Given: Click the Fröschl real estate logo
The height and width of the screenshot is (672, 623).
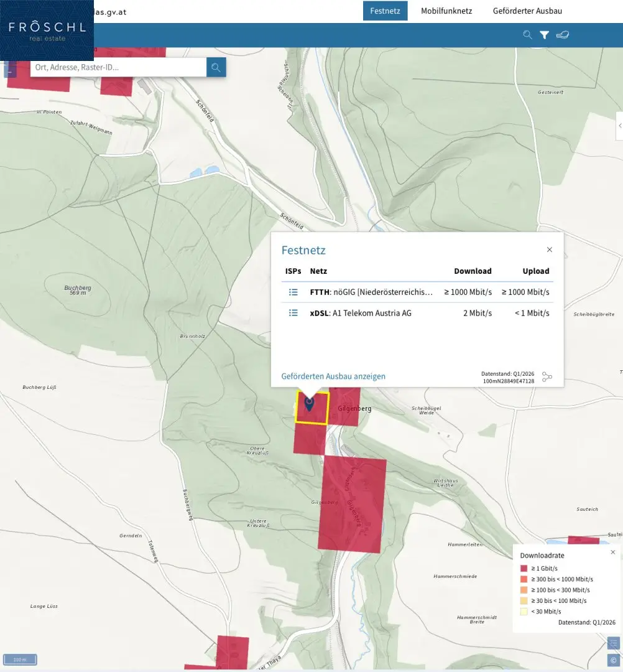Looking at the screenshot, I should [x=47, y=31].
